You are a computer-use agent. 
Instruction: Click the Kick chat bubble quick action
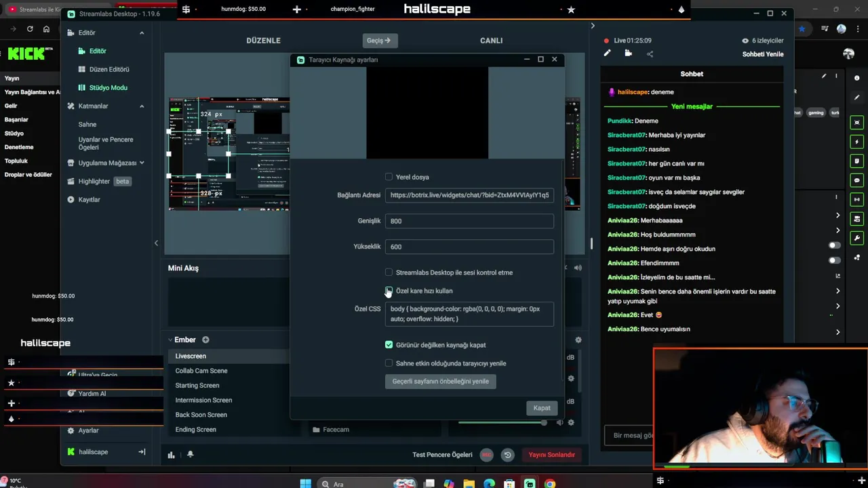tap(857, 180)
